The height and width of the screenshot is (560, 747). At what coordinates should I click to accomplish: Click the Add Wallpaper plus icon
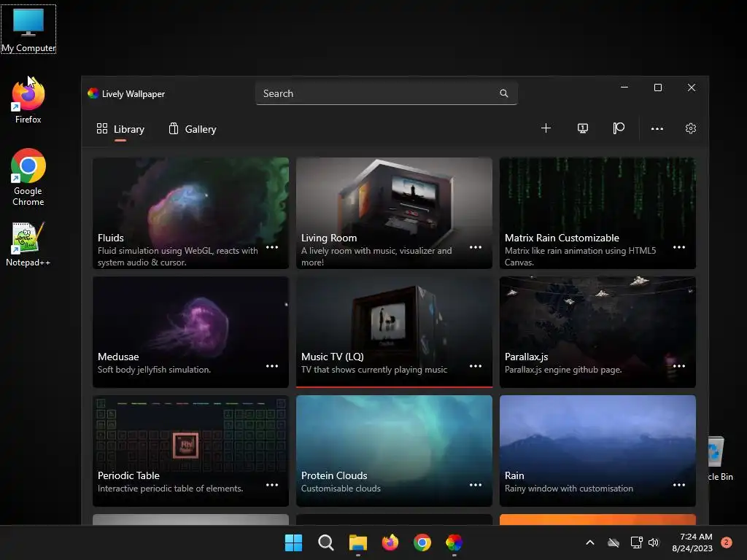pyautogui.click(x=546, y=128)
